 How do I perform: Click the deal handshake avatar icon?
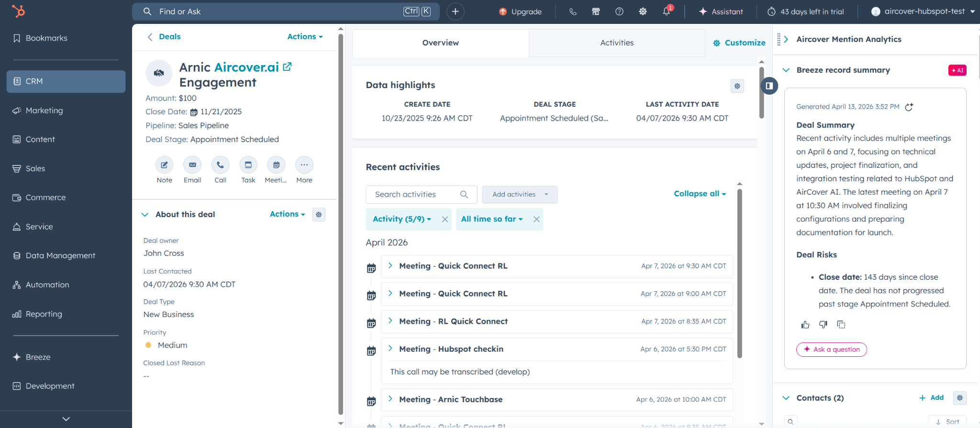(x=159, y=73)
